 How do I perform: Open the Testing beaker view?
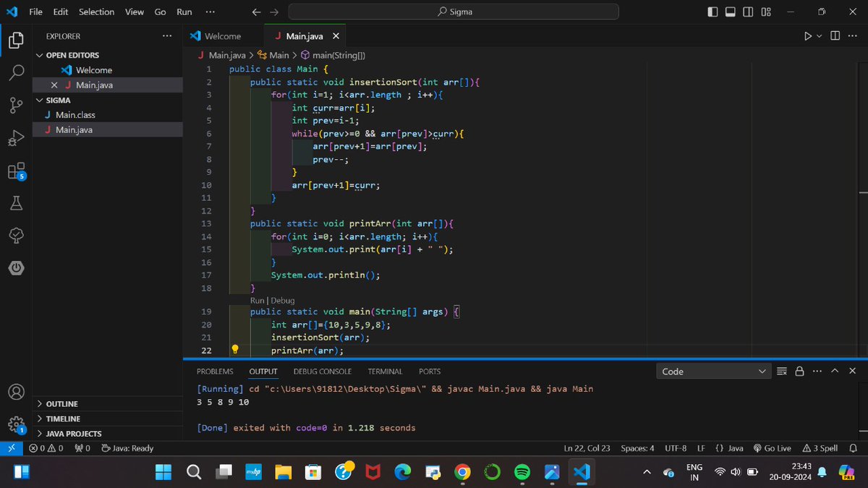pyautogui.click(x=16, y=204)
